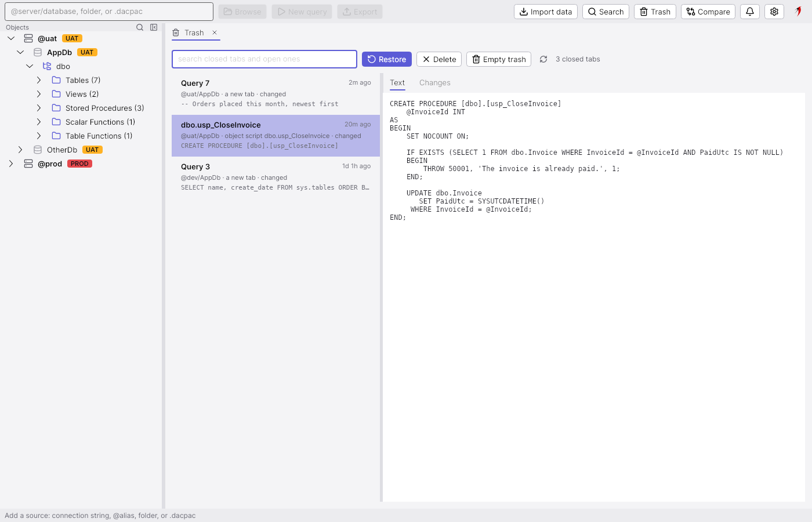Expand the Scalar Functions (1) folder

point(39,122)
